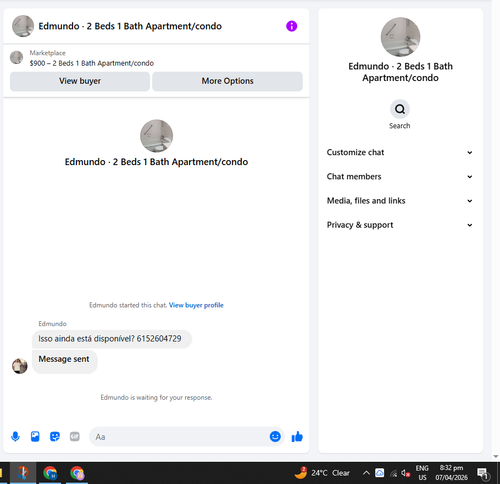Image resolution: width=500 pixels, height=484 pixels.
Task: Click the network tray icon
Action: [x=394, y=473]
